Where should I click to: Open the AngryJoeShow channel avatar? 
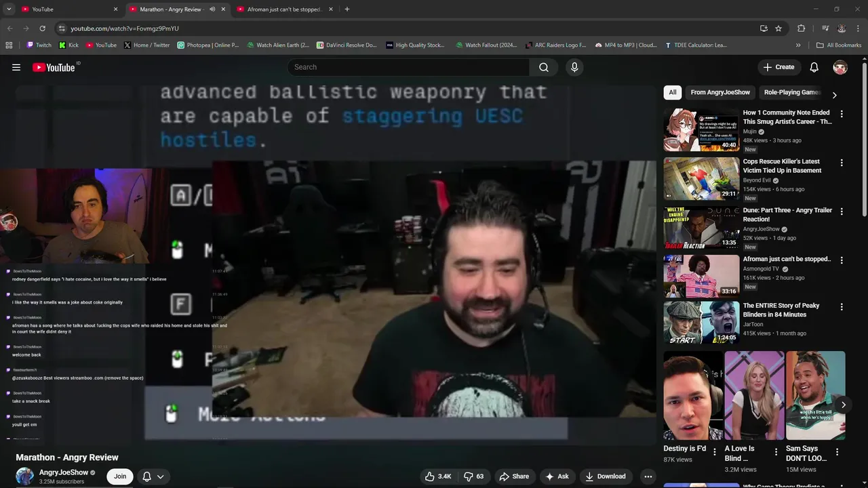[x=25, y=476]
